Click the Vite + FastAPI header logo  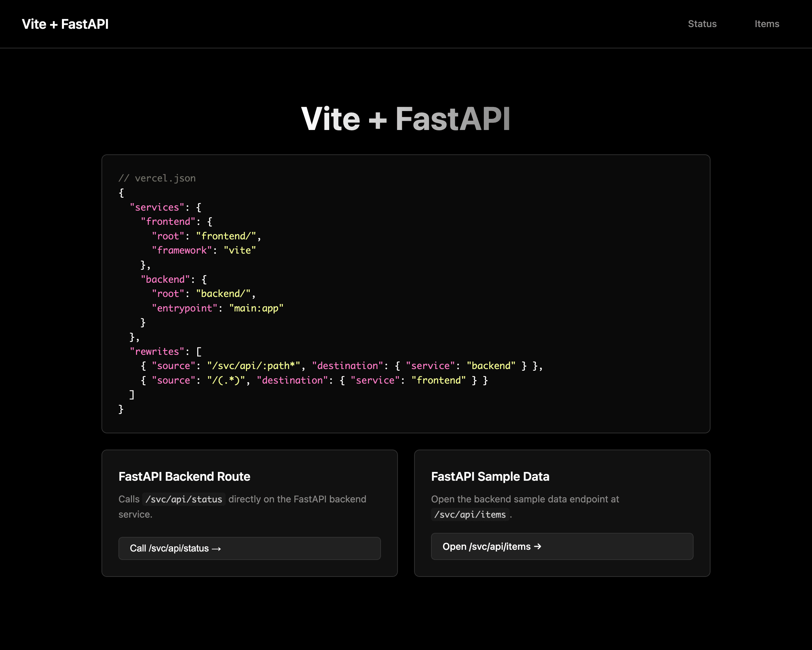[x=65, y=24]
